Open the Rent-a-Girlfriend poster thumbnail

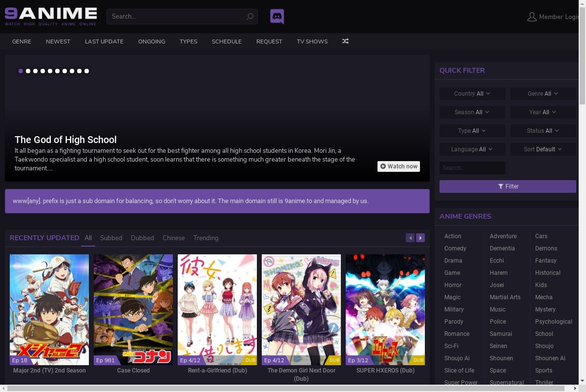[217, 309]
